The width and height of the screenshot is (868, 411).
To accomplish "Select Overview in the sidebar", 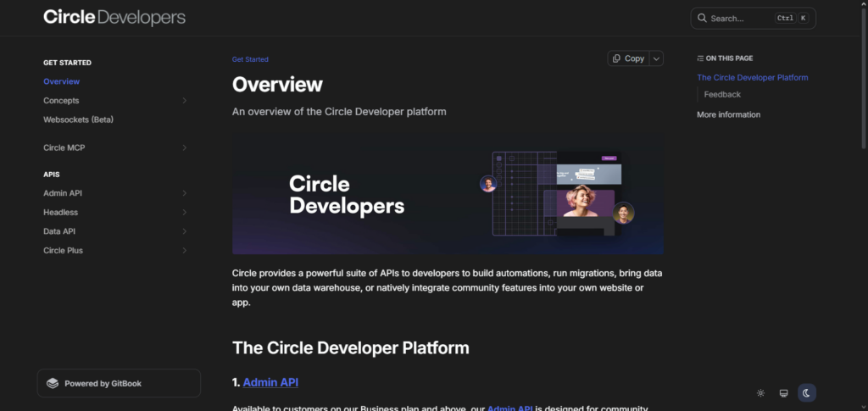I will tap(61, 81).
